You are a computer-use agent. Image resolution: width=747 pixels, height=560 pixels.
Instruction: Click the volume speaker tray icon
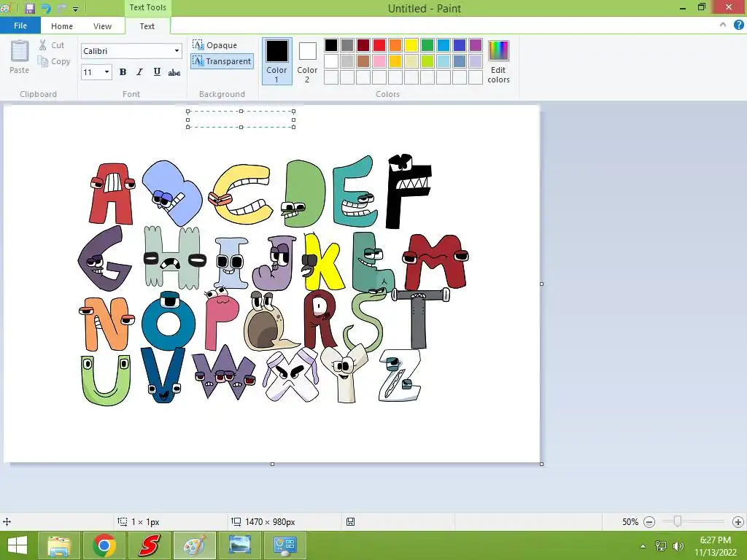click(x=678, y=545)
